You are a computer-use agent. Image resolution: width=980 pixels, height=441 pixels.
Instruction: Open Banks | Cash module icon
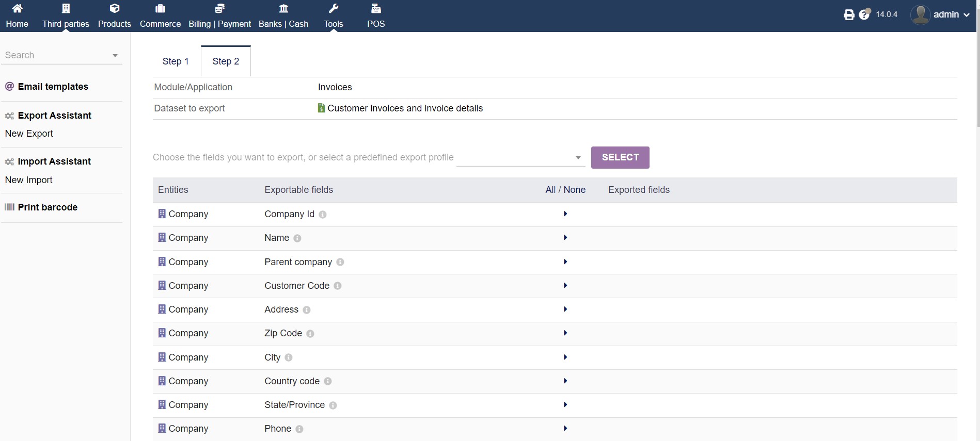[283, 9]
